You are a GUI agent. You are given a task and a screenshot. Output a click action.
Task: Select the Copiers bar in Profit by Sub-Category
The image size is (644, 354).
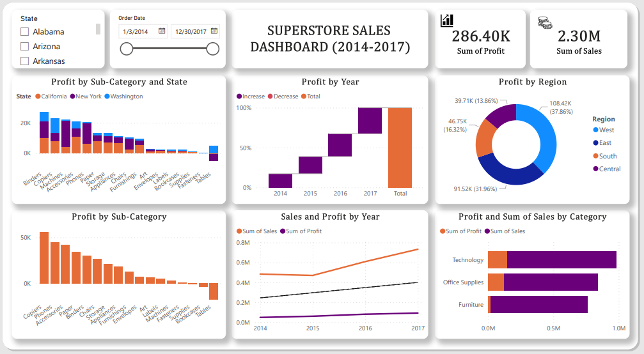click(x=44, y=258)
